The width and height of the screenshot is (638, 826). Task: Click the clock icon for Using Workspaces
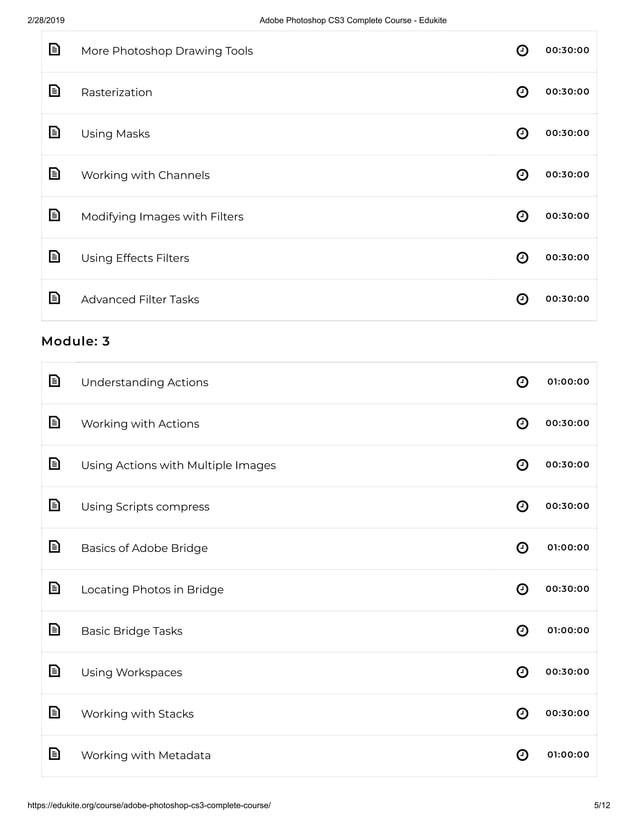tap(522, 672)
